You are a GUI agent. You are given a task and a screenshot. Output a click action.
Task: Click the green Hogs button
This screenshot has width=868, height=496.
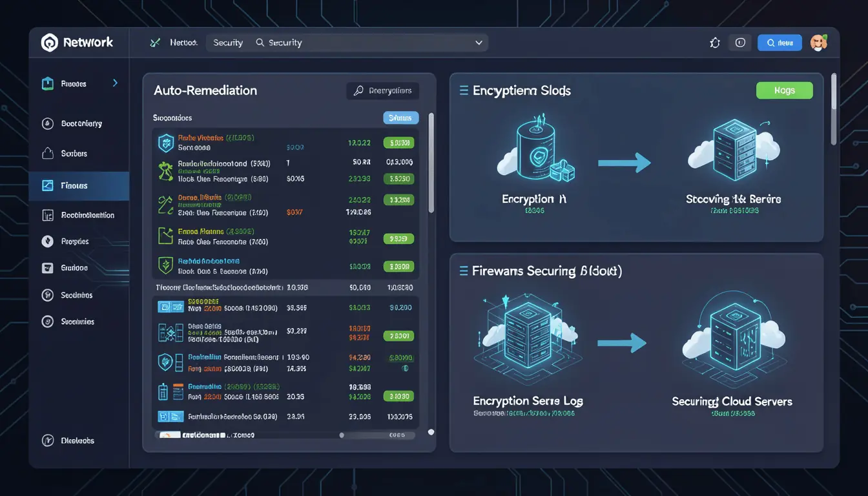coord(784,90)
